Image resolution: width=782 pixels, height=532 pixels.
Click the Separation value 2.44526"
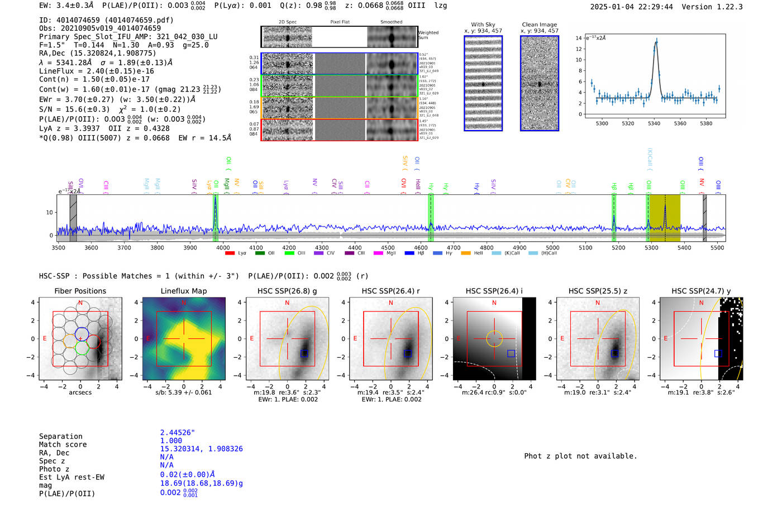178,433
